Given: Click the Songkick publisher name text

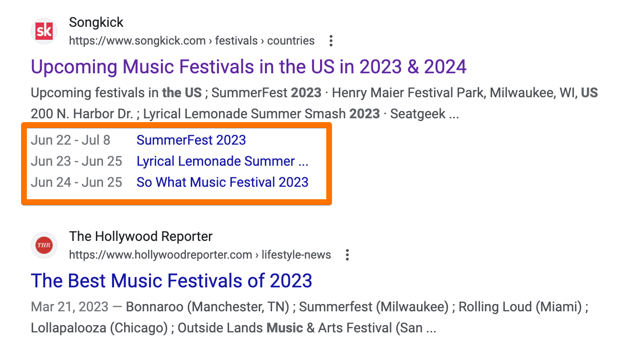Looking at the screenshot, I should [x=96, y=22].
